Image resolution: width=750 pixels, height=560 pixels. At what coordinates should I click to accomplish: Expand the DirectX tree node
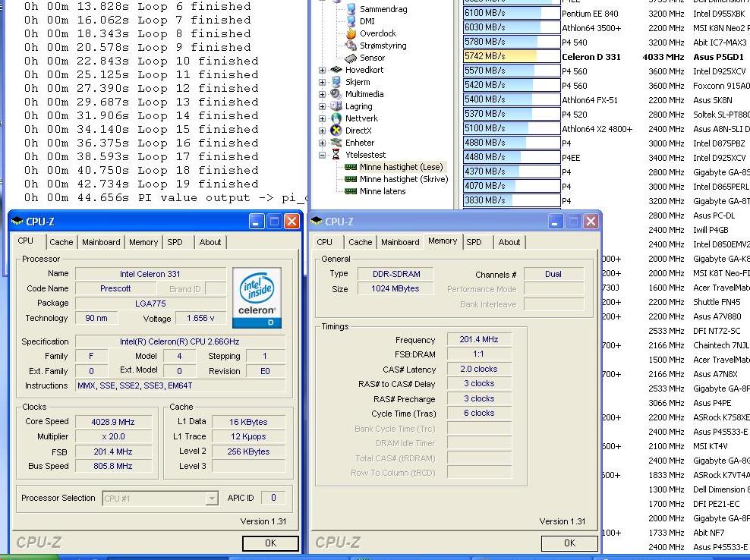322,131
